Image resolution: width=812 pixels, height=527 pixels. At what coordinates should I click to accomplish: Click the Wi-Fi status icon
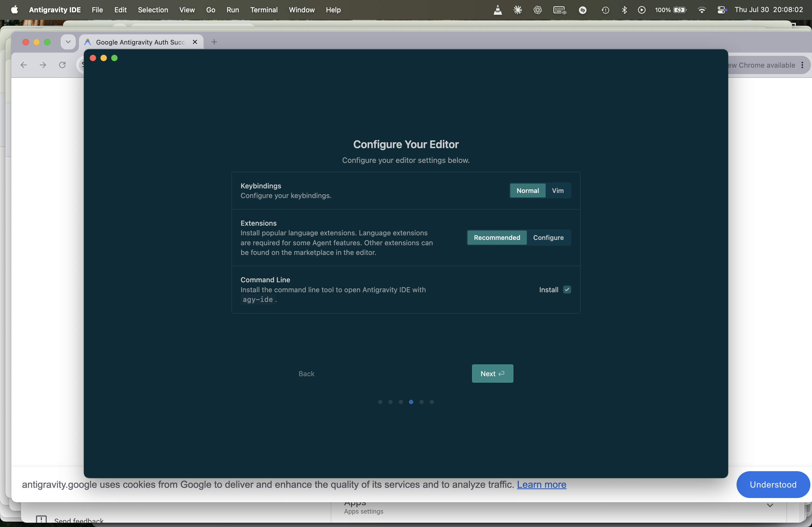coord(702,10)
